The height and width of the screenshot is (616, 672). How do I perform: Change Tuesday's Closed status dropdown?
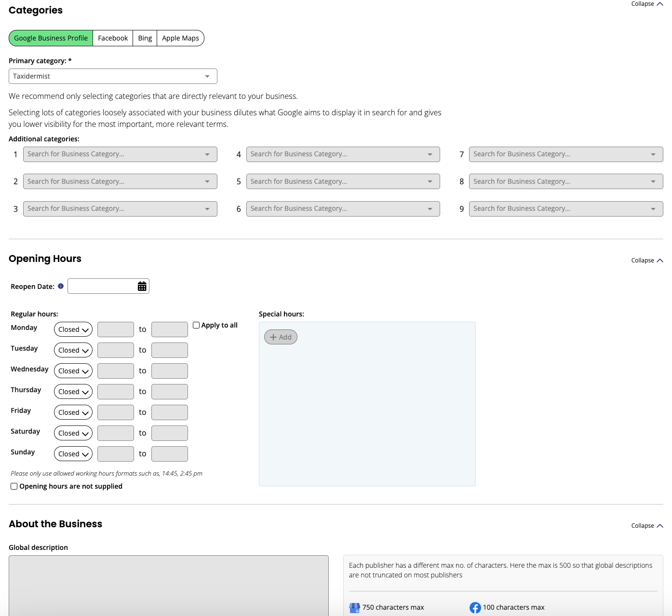point(73,350)
